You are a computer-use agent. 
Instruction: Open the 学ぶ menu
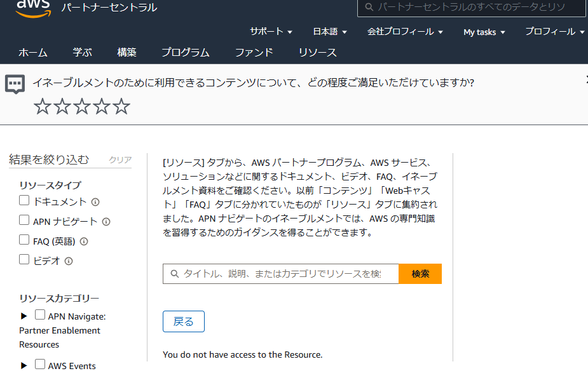tap(83, 53)
